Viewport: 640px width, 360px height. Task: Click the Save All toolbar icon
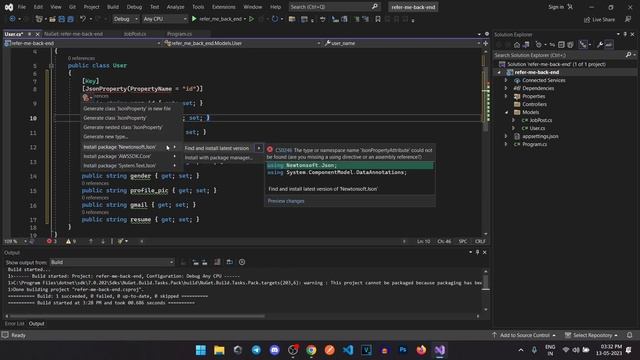tap(70, 19)
